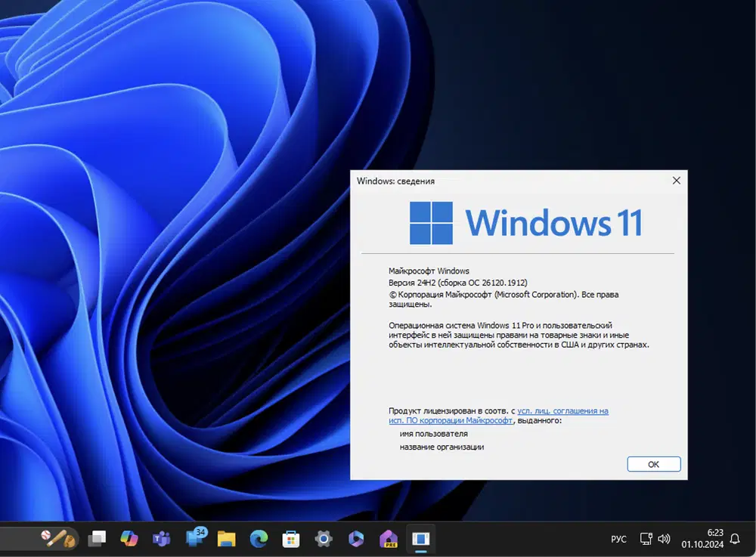The image size is (756, 557).
Task: Open the clock showing 6:23 and date
Action: [x=702, y=539]
